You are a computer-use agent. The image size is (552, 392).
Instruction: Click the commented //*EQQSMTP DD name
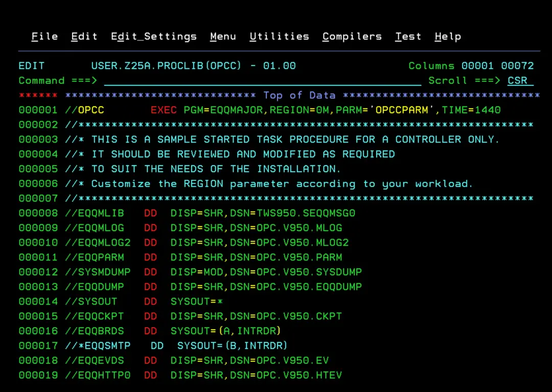pyautogui.click(x=98, y=347)
